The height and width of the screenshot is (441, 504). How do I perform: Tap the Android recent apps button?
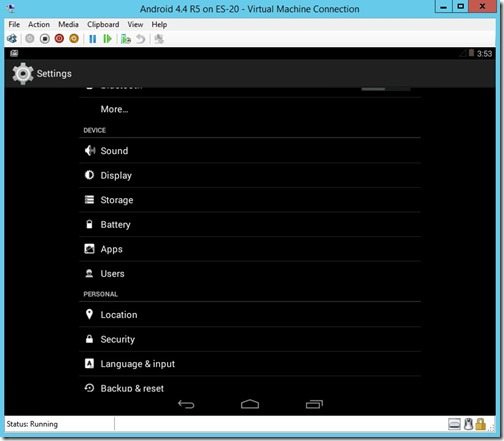click(314, 404)
